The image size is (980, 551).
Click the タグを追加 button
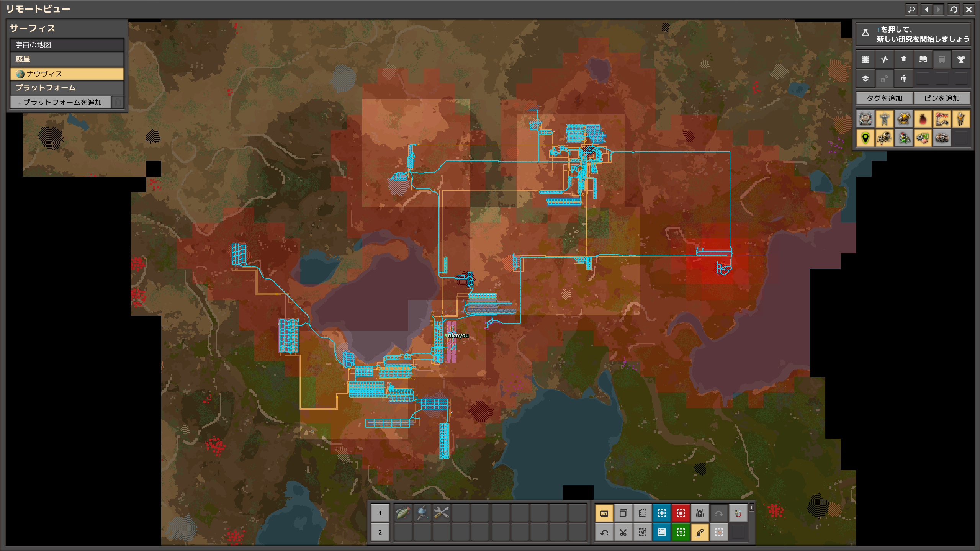coord(885,98)
